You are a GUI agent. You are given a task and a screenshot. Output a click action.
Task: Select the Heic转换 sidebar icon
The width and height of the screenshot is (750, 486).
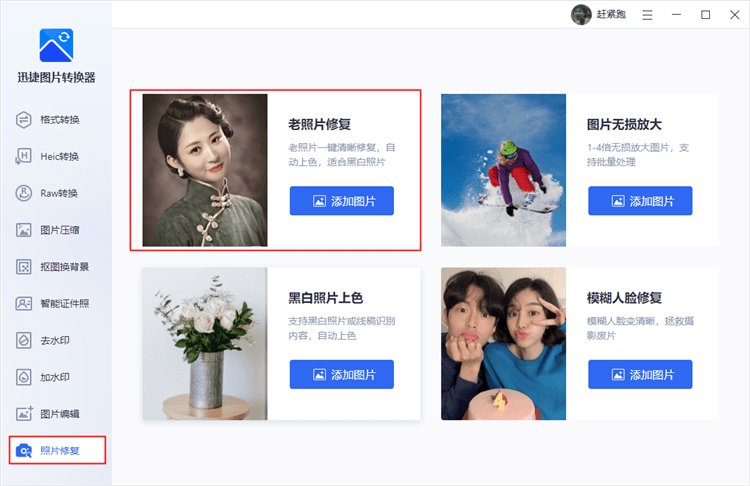pos(23,156)
